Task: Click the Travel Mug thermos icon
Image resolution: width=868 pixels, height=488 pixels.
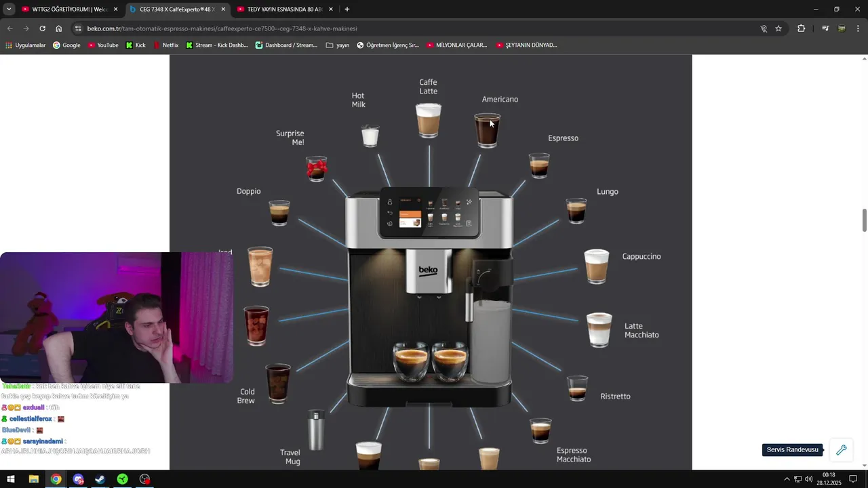Action: 316,430
